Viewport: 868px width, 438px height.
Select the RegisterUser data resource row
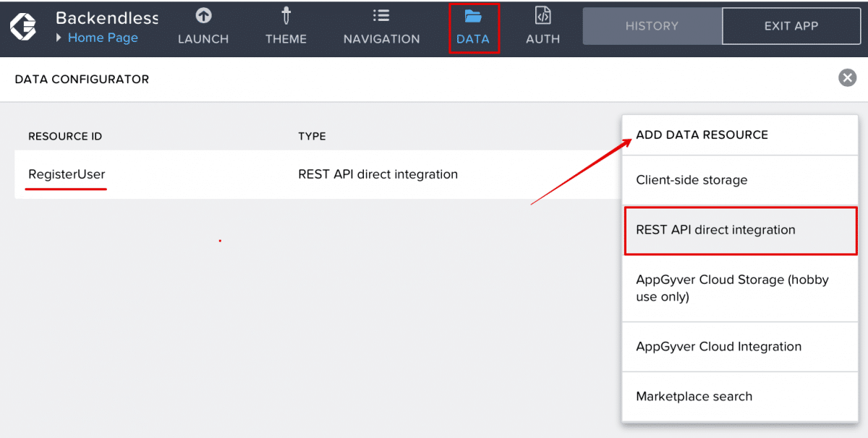66,174
